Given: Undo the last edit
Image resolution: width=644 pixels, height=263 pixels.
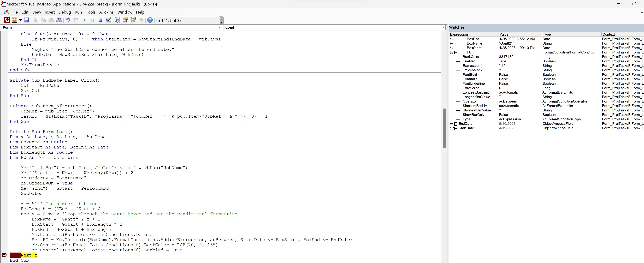Looking at the screenshot, I should point(68,20).
